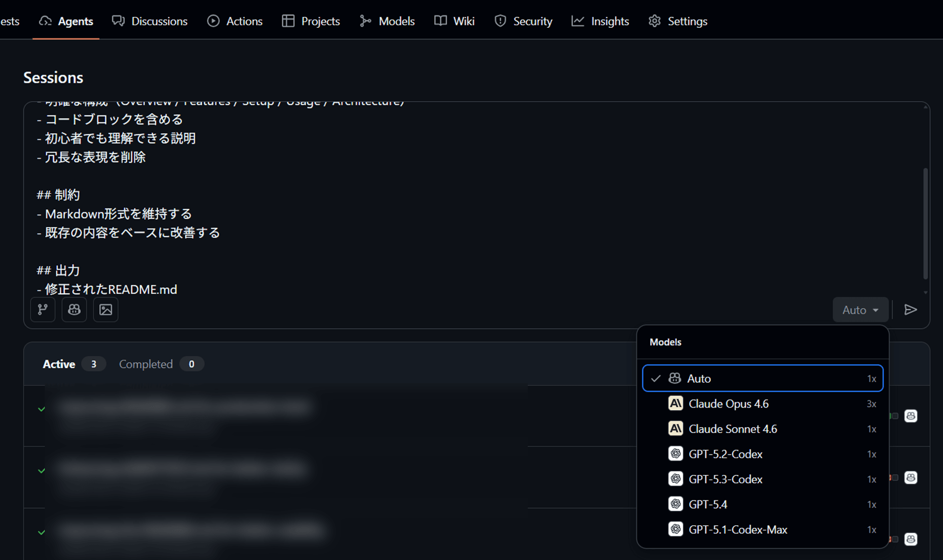The width and height of the screenshot is (943, 560).
Task: Click the Copilot icon on the second session row
Action: tap(911, 477)
